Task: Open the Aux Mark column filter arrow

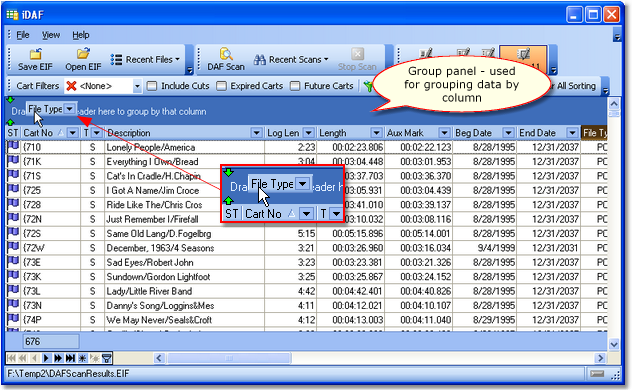Action: coord(444,133)
